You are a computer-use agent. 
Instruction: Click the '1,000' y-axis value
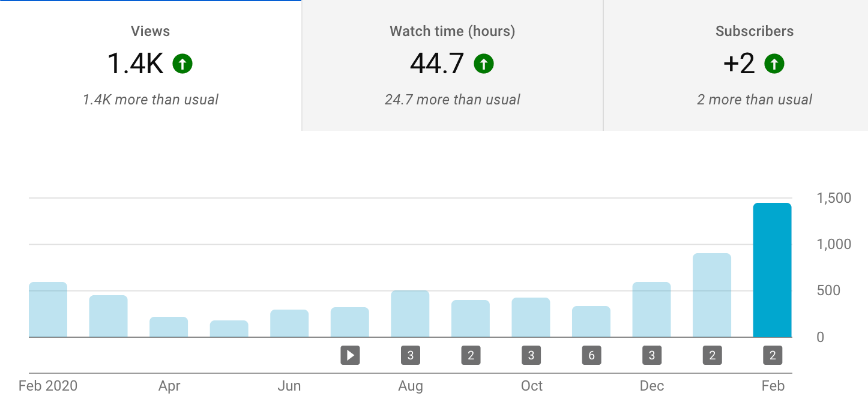pyautogui.click(x=834, y=244)
